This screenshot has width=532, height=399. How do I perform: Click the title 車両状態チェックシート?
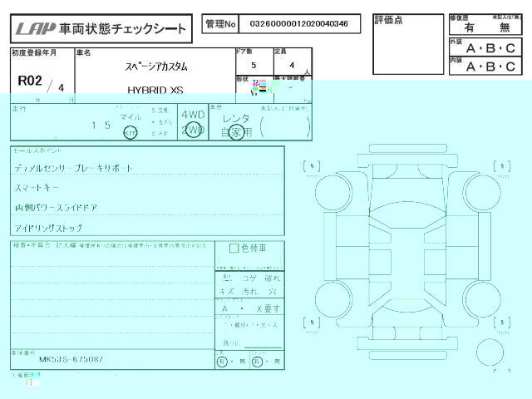pyautogui.click(x=122, y=29)
